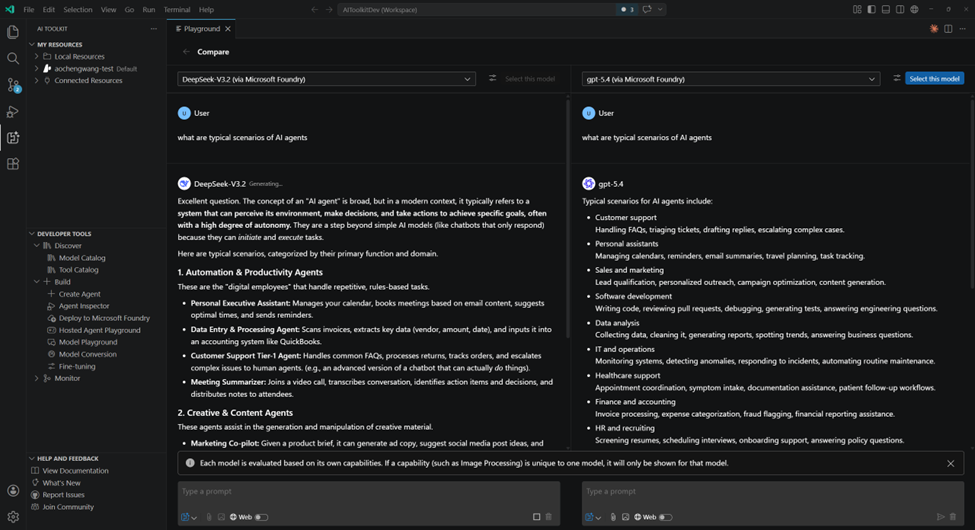Viewport: 975px width, 530px height.
Task: Collapse the Developer Tools section
Action: [x=32, y=234]
